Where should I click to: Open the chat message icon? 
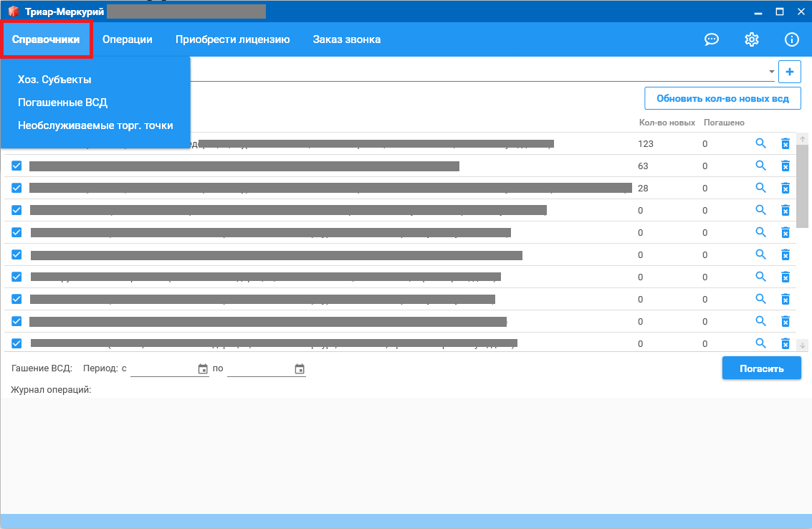coord(712,39)
